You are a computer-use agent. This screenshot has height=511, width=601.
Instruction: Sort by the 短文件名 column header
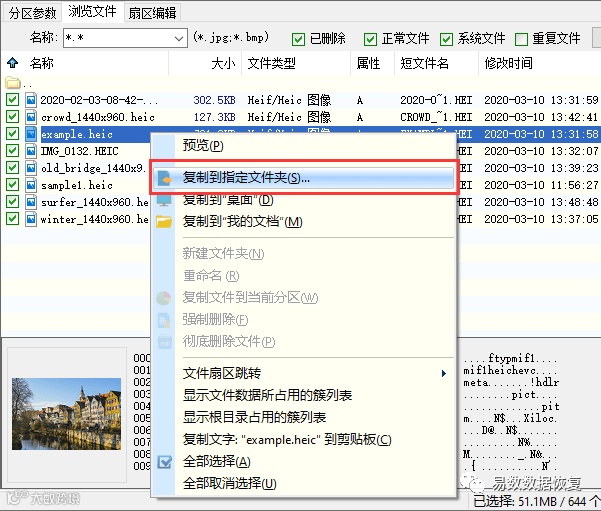click(x=424, y=63)
